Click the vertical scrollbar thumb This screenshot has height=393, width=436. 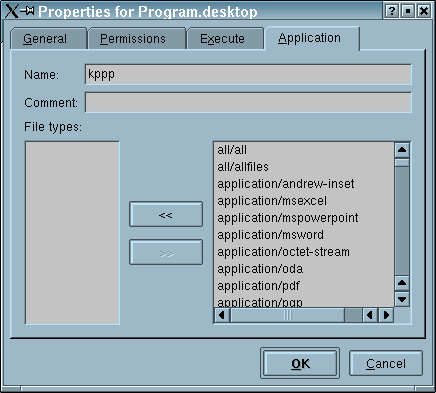pos(402,163)
